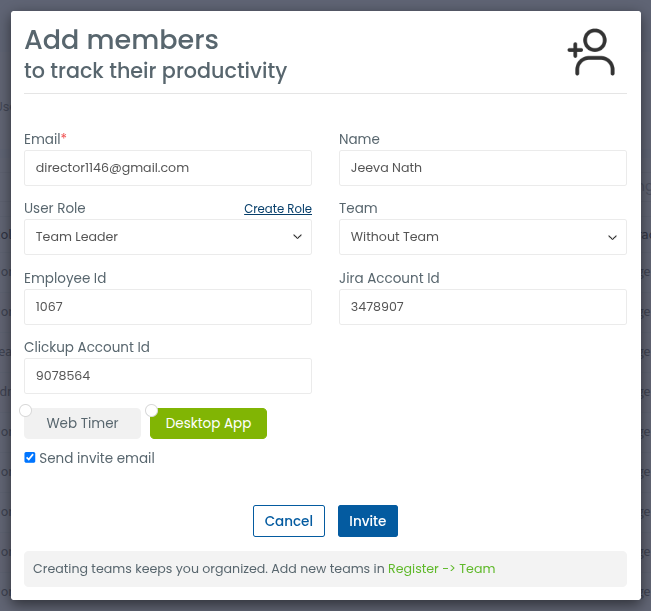Edit the Employee Id field
Screen dimensions: 651x611
[x=168, y=307]
